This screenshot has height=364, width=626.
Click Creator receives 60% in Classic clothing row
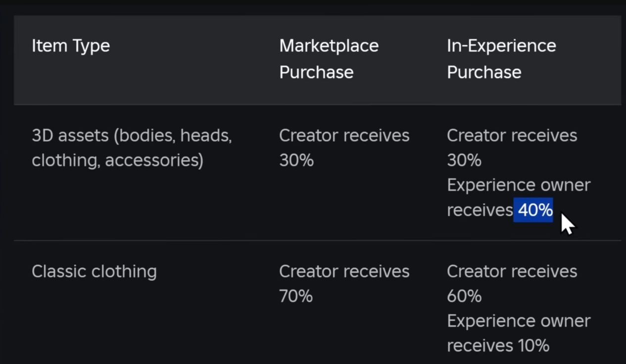pos(512,284)
